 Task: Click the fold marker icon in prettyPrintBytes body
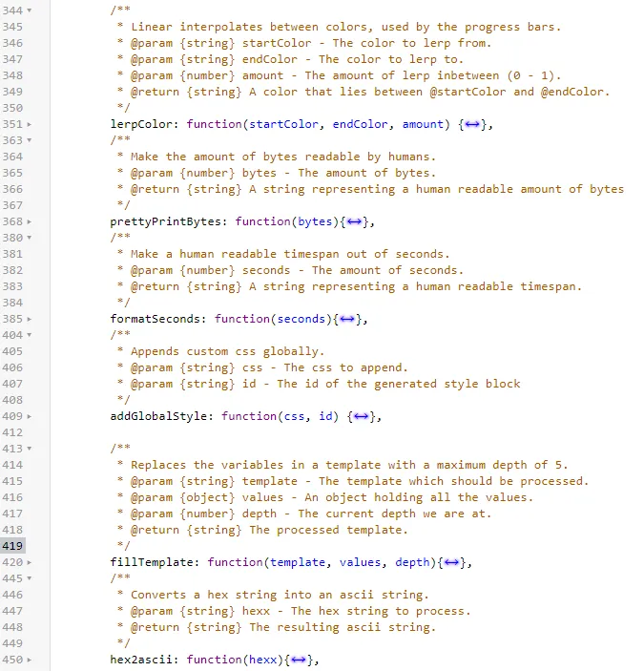354,221
